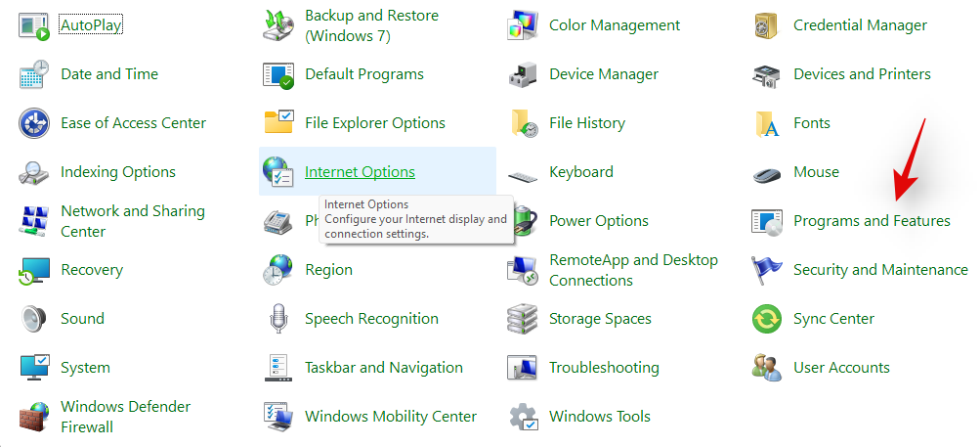980x447 pixels.
Task: Select the Sync Center green icon
Action: 767,319
